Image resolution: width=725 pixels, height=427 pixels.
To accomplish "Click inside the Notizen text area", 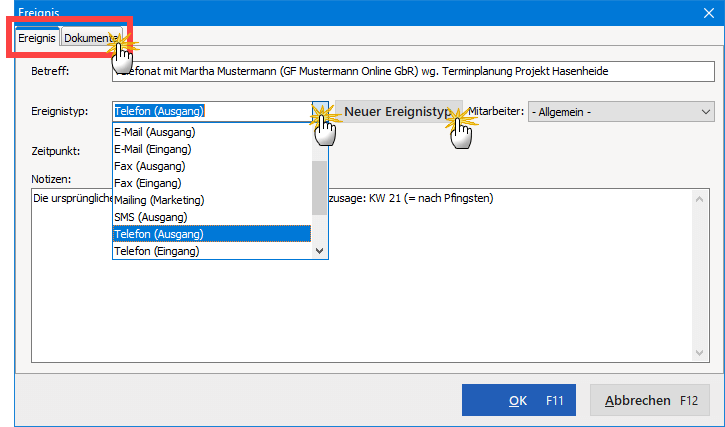I will [370, 275].
